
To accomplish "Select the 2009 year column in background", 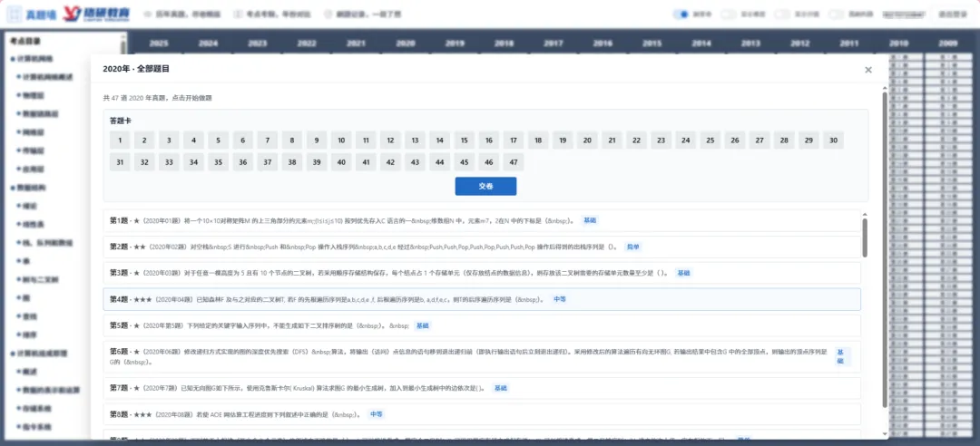I will 948,44.
